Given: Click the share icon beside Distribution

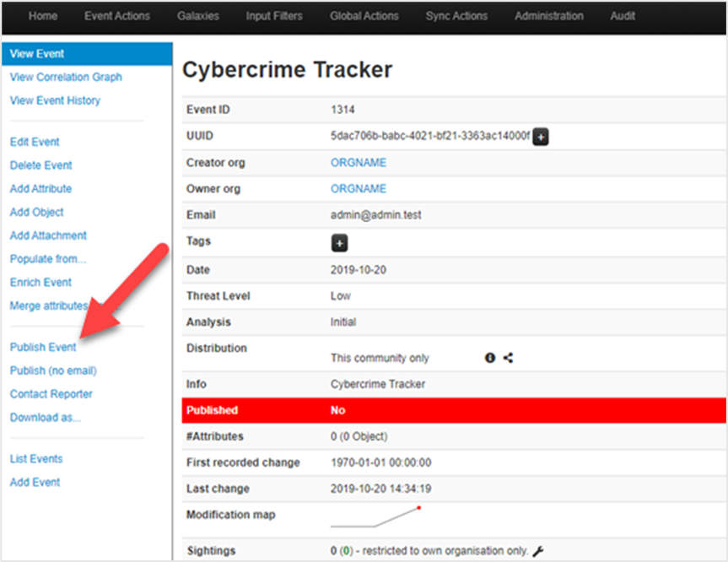Looking at the screenshot, I should coord(509,358).
